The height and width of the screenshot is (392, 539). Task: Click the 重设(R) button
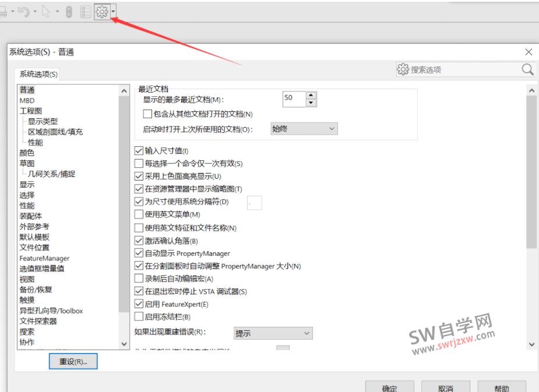click(x=73, y=361)
